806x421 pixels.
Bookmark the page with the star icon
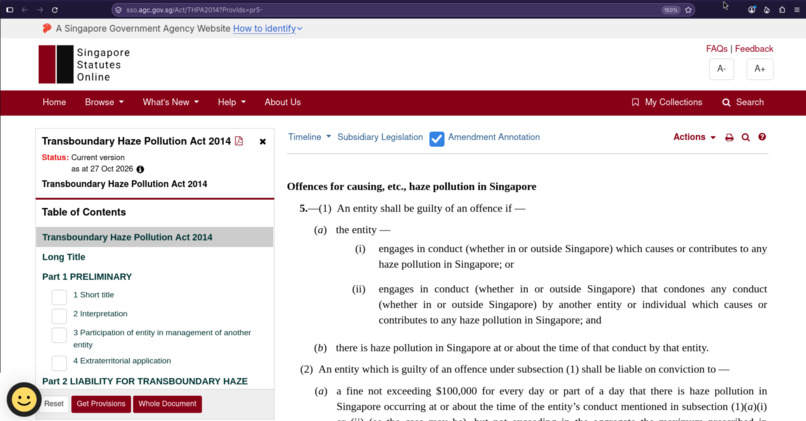688,10
